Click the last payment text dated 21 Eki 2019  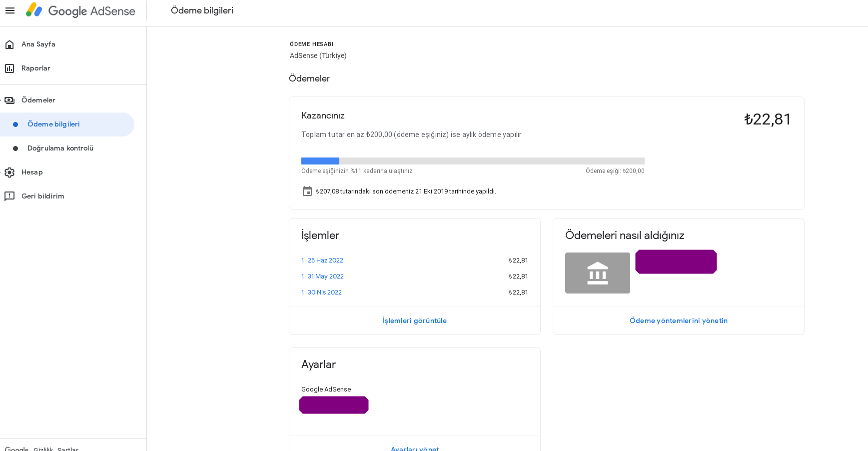point(406,191)
